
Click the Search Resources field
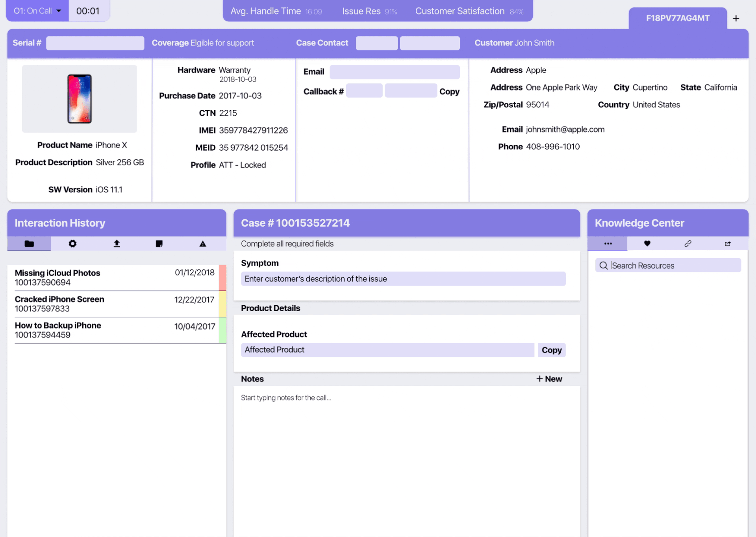pos(668,266)
